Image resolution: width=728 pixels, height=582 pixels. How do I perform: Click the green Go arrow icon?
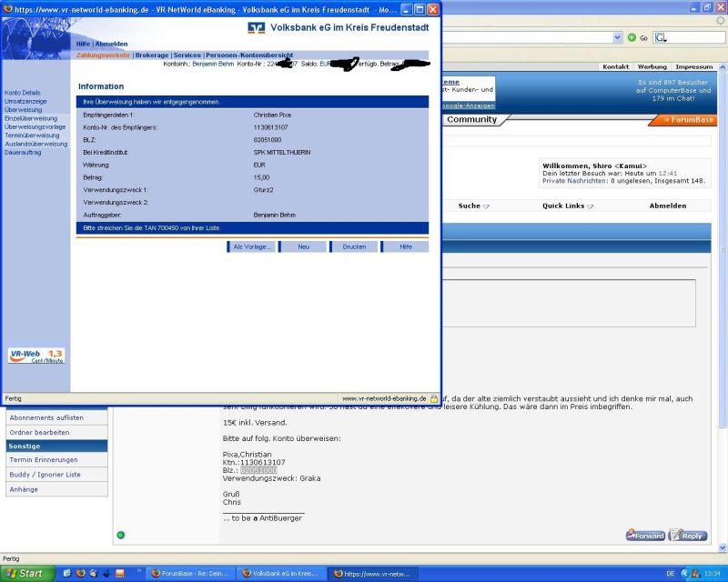pos(632,37)
